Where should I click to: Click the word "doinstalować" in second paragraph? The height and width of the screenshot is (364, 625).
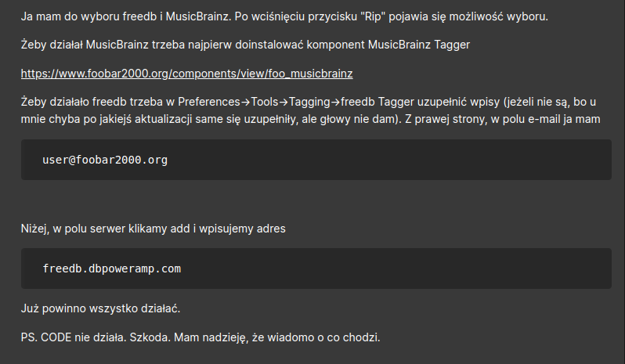tap(269, 45)
